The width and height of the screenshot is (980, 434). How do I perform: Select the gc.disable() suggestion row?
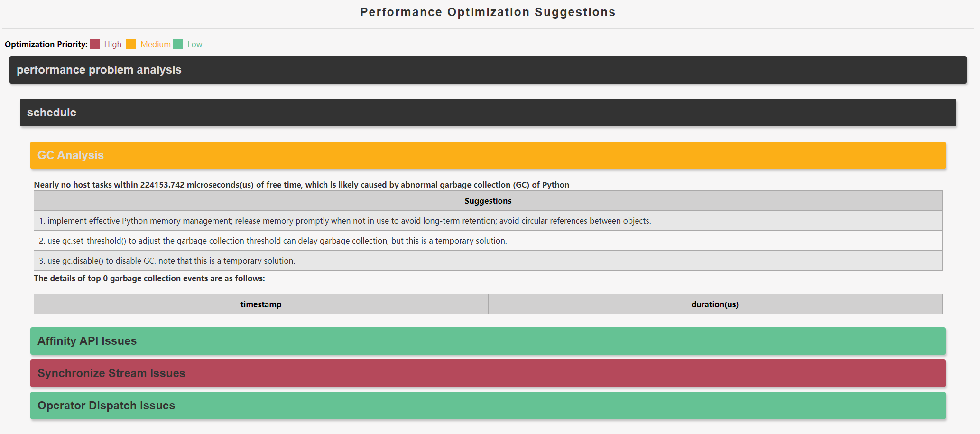[x=488, y=261]
